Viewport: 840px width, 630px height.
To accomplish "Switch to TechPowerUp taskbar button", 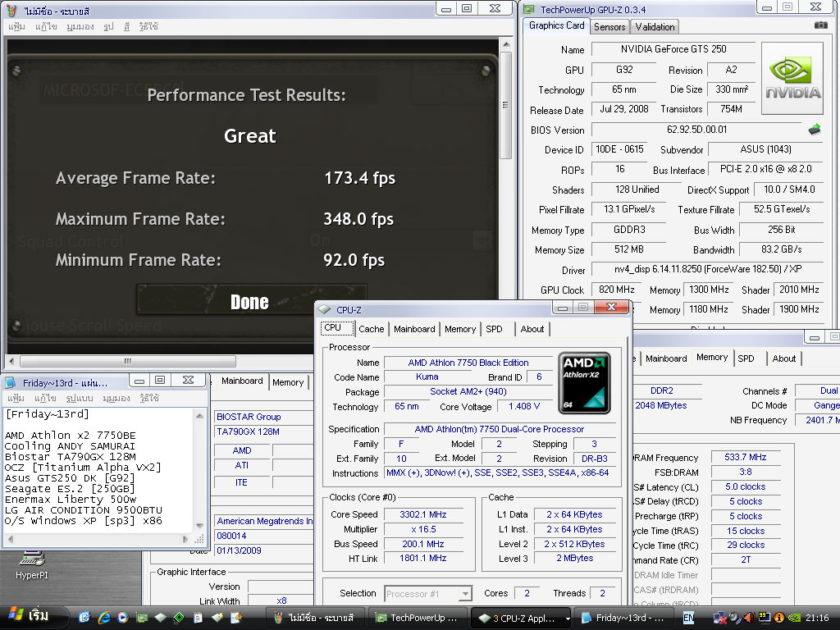I will pyautogui.click(x=418, y=618).
